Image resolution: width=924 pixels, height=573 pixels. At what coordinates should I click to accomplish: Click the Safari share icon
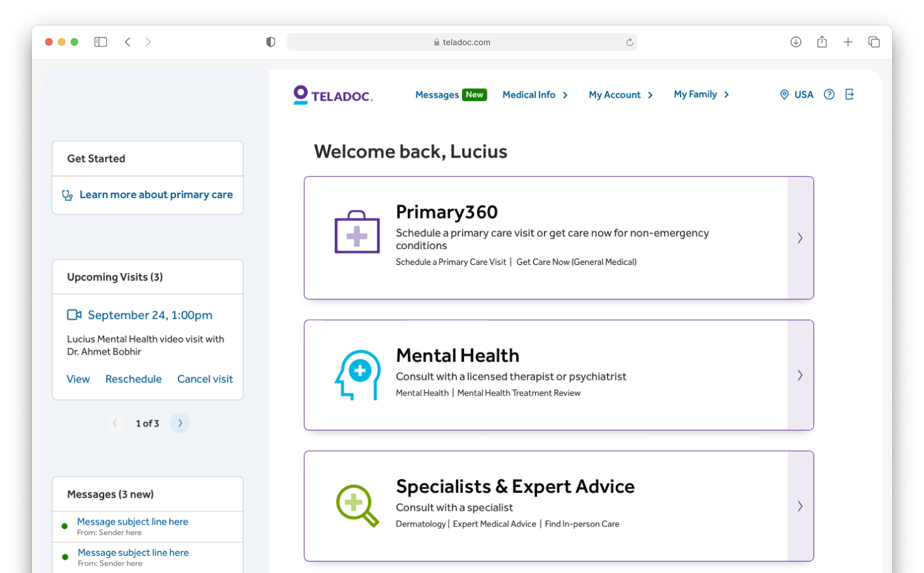[822, 42]
